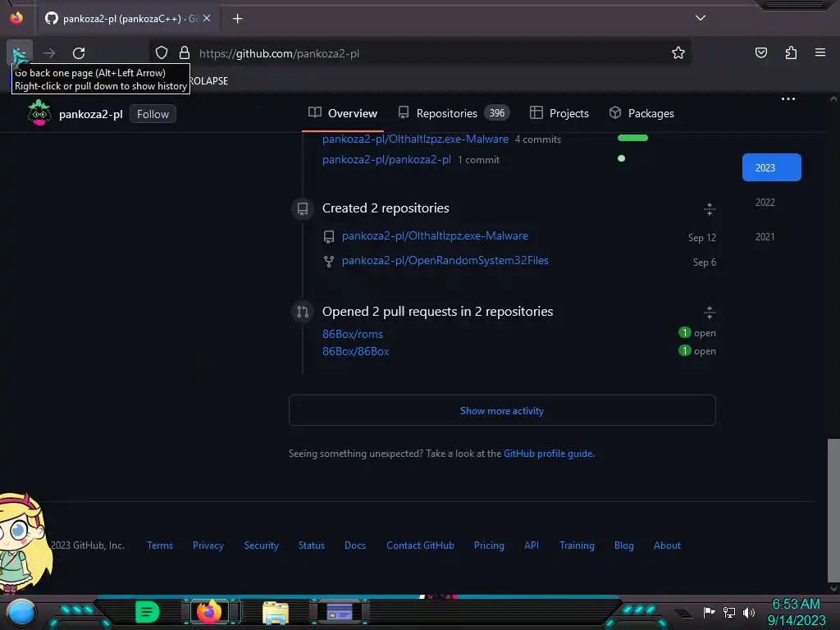Click the forward navigation arrow

(x=49, y=53)
